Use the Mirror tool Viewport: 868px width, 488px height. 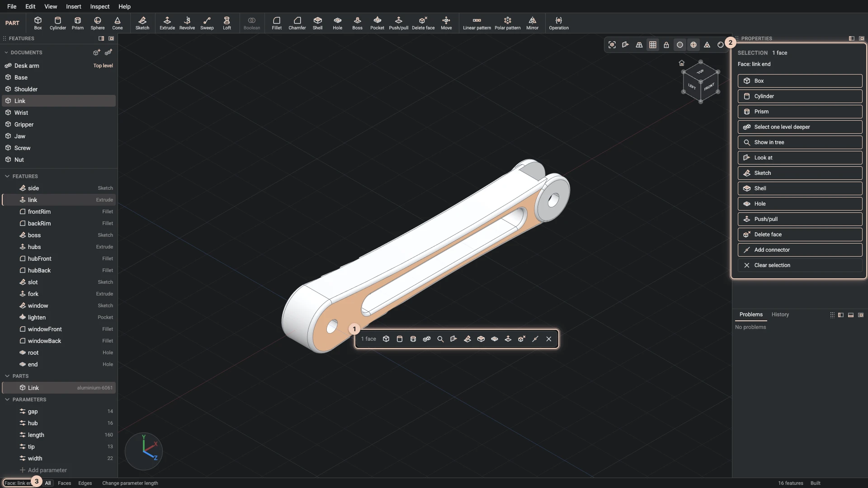532,23
